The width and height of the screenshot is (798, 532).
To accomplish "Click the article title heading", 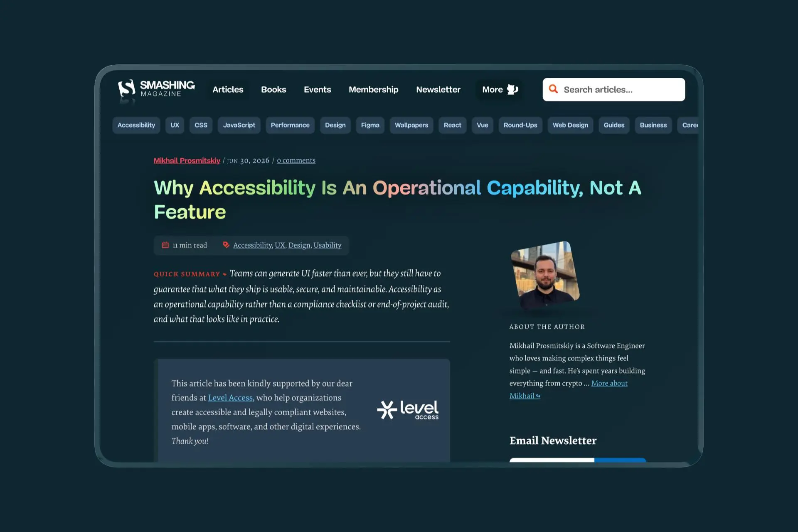I will (x=397, y=200).
